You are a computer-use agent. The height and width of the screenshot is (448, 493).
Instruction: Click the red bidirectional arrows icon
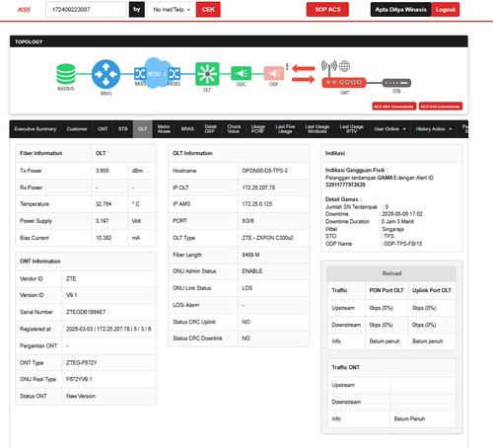tap(304, 74)
